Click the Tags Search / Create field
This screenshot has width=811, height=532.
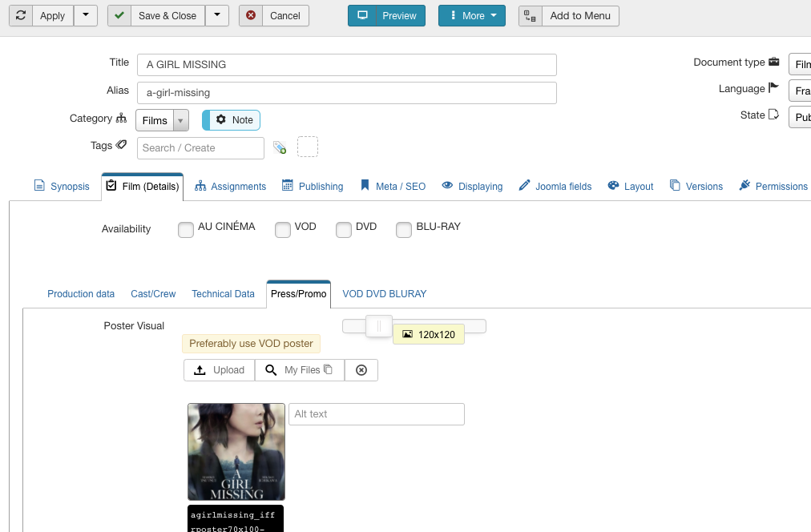point(200,148)
